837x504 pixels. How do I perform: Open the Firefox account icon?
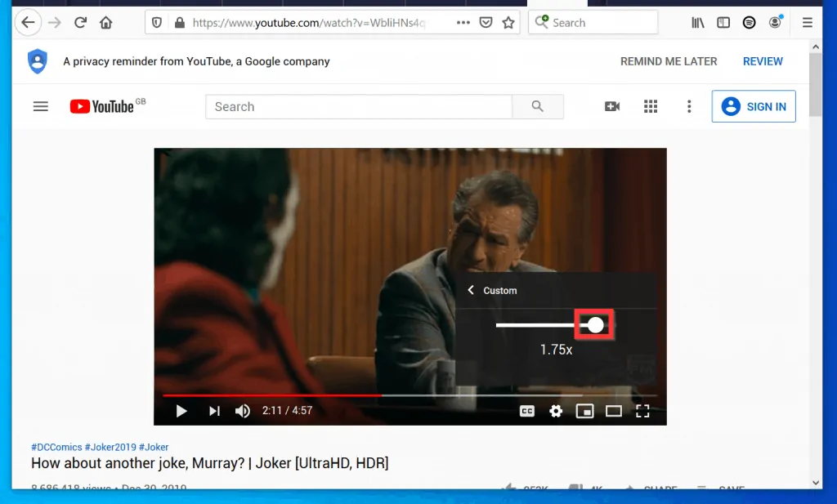click(775, 22)
